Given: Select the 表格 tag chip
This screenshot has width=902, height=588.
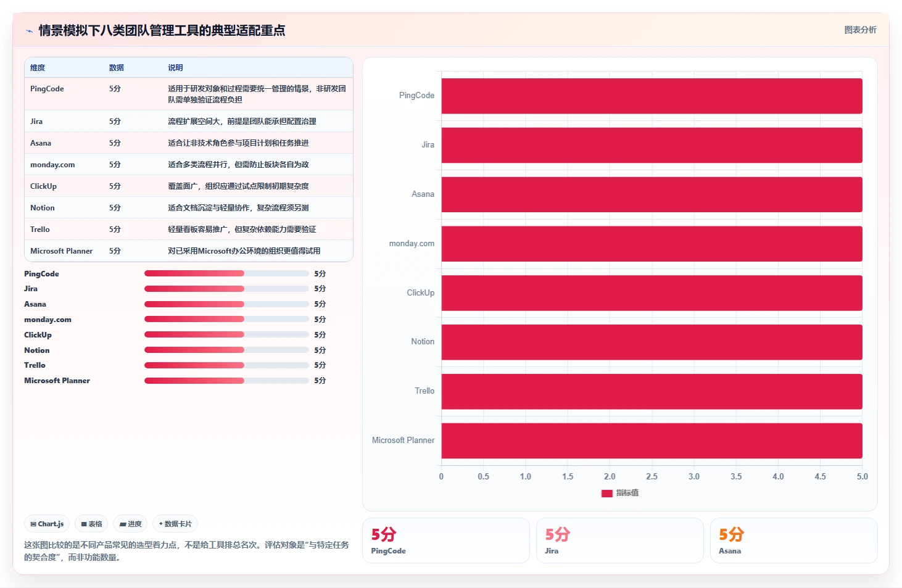Looking at the screenshot, I should [x=91, y=524].
